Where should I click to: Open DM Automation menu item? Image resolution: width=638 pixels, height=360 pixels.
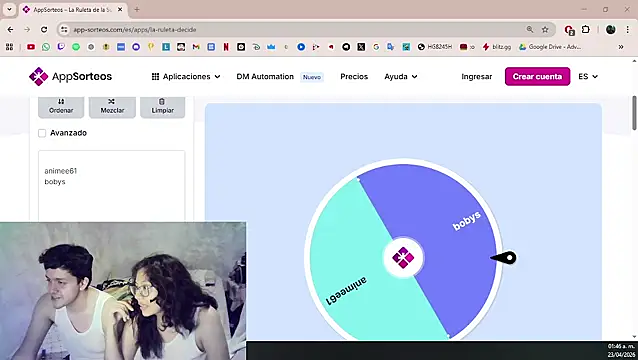coord(265,76)
